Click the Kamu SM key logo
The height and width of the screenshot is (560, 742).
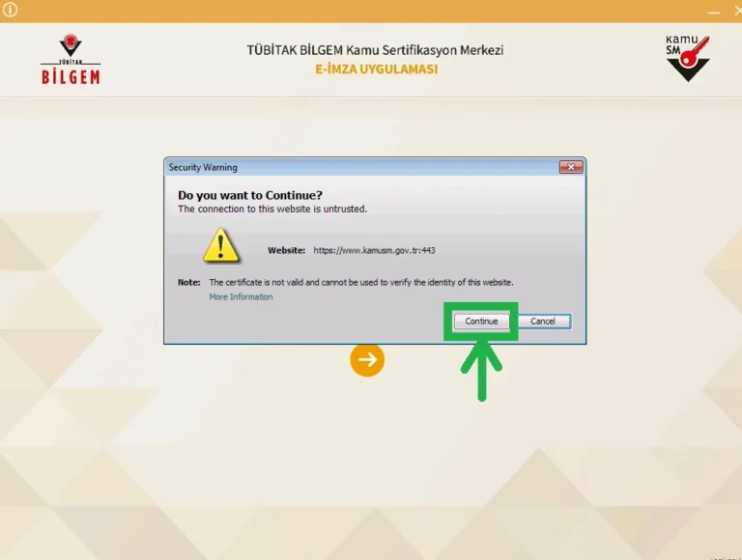click(687, 58)
